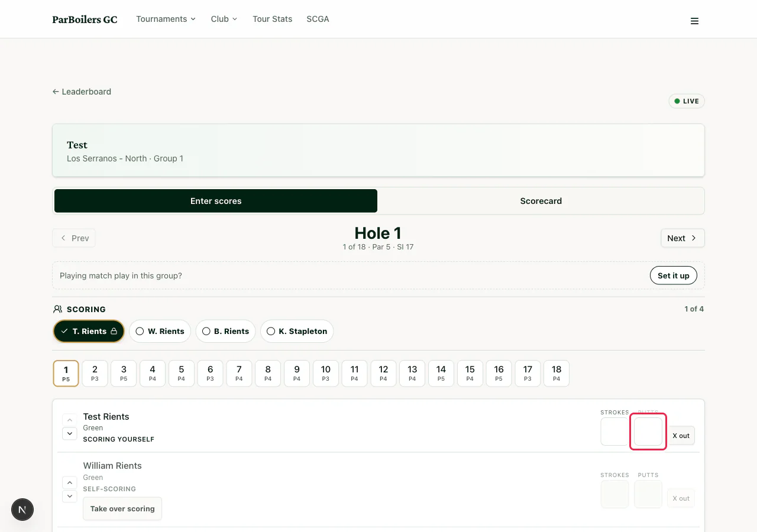
Task: Open the hamburger menu icon
Action: 694,21
